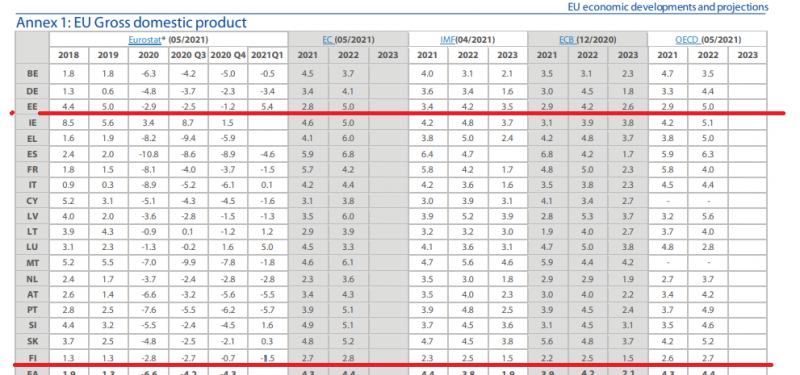Select the SK row label
The height and width of the screenshot is (375, 800).
32,340
